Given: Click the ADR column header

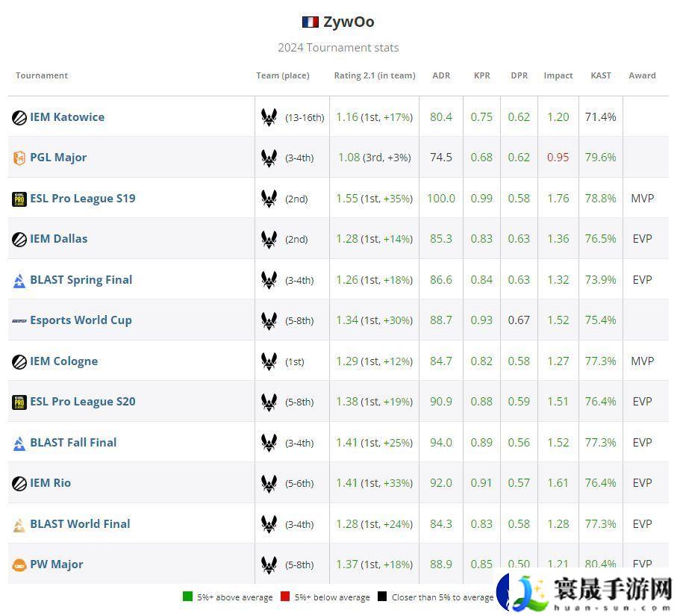Looking at the screenshot, I should pos(441,75).
